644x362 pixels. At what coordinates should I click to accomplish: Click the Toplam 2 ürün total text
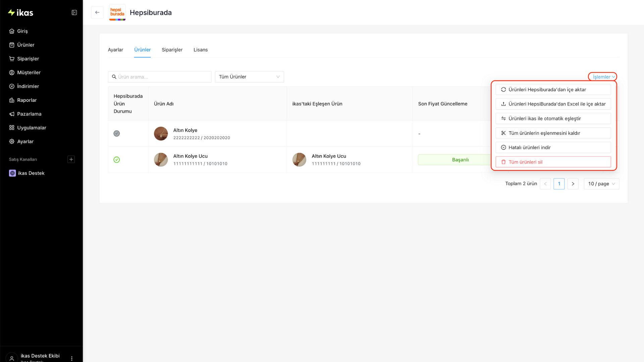[x=521, y=184]
